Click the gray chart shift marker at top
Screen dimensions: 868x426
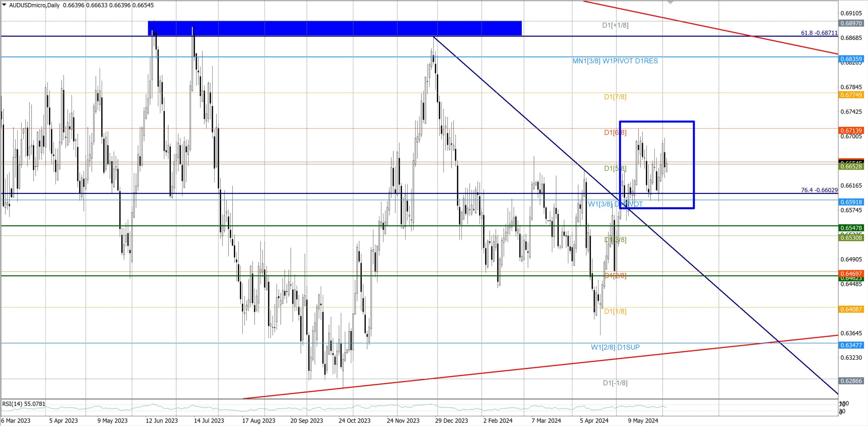[x=670, y=2]
